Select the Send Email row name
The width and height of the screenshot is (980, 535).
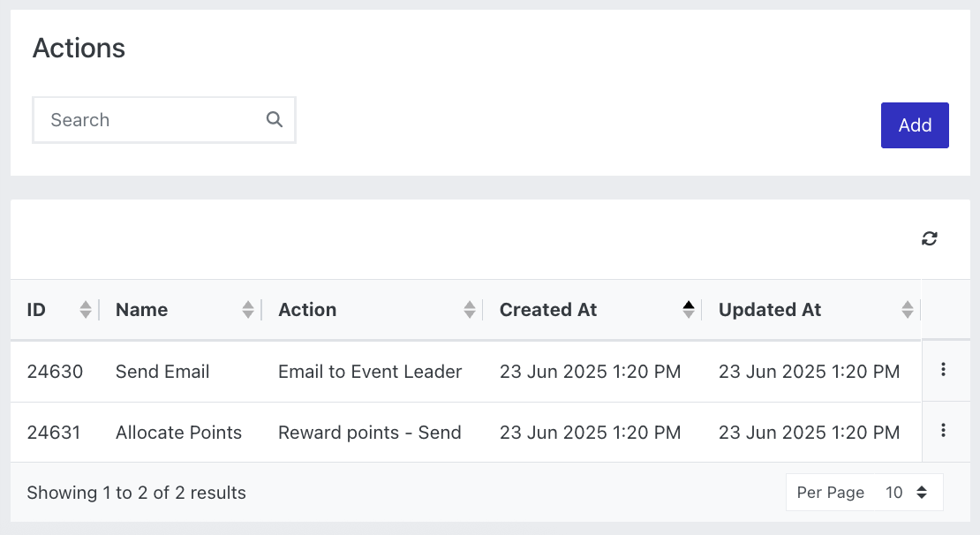(x=162, y=372)
